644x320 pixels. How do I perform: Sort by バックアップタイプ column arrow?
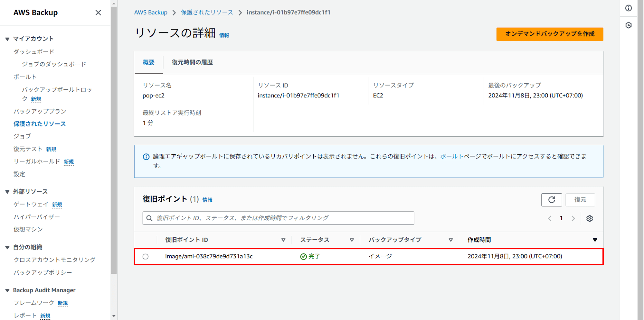[451, 240]
